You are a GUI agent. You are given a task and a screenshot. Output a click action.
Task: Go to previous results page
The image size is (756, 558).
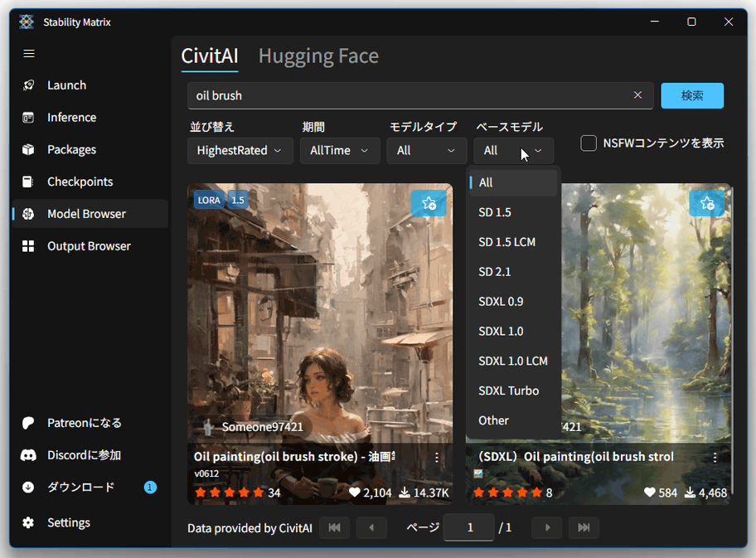pos(371,527)
